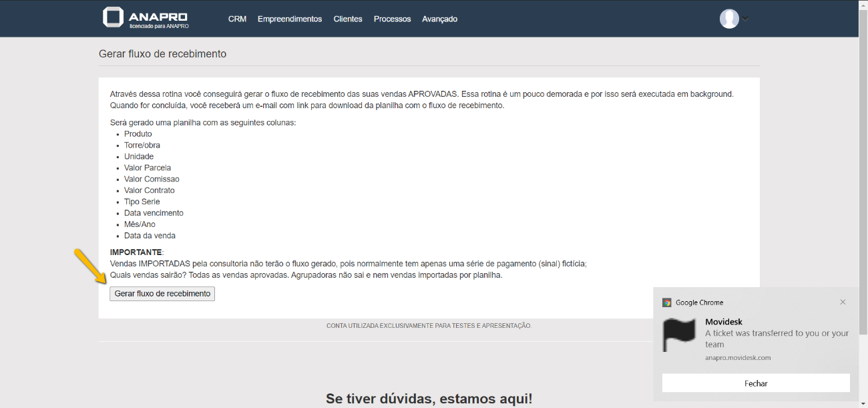Click the anapro.movidesk.com source text

738,358
